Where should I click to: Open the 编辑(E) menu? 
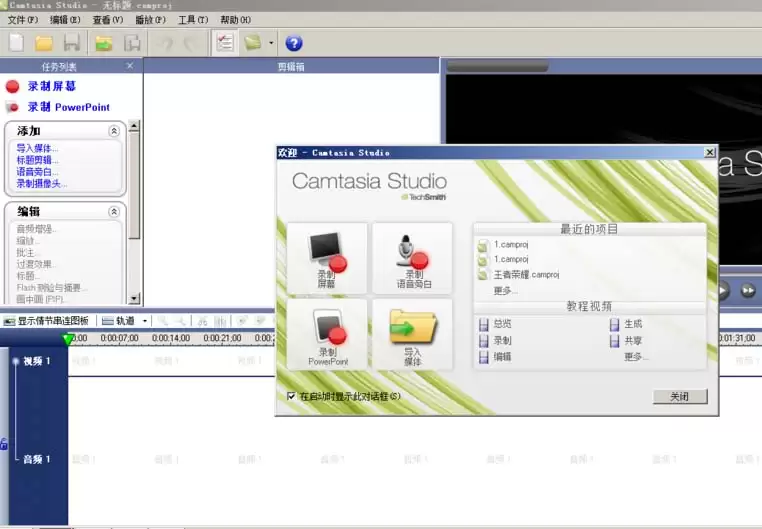click(65, 20)
